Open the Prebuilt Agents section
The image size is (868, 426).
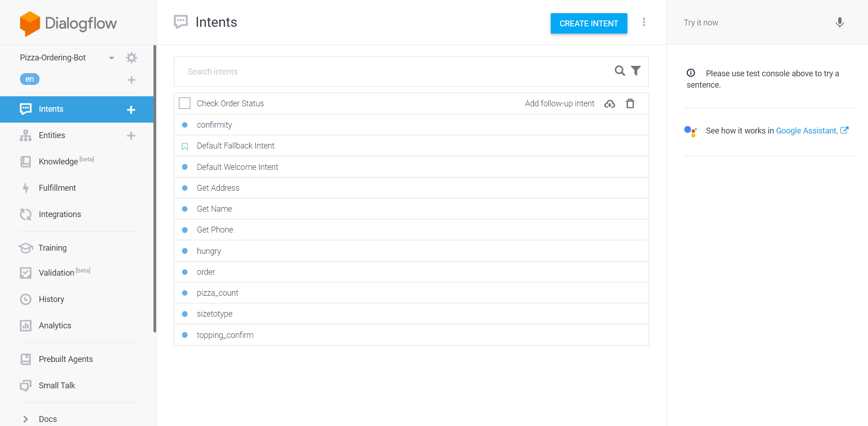65,359
